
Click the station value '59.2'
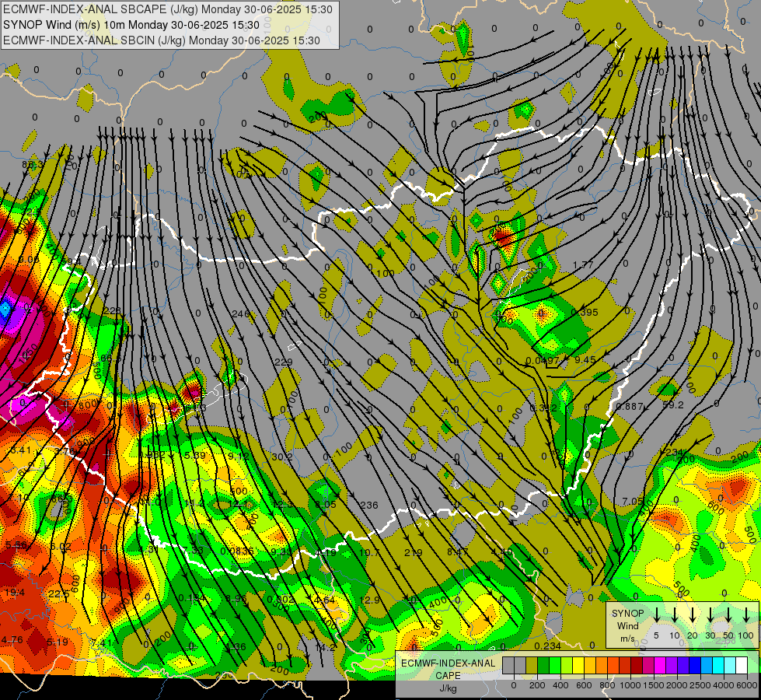[672, 404]
